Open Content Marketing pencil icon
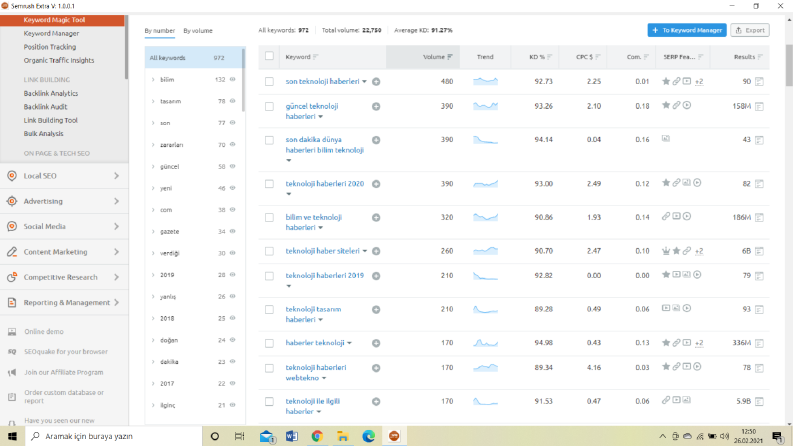This screenshot has height=446, width=793. (12, 251)
